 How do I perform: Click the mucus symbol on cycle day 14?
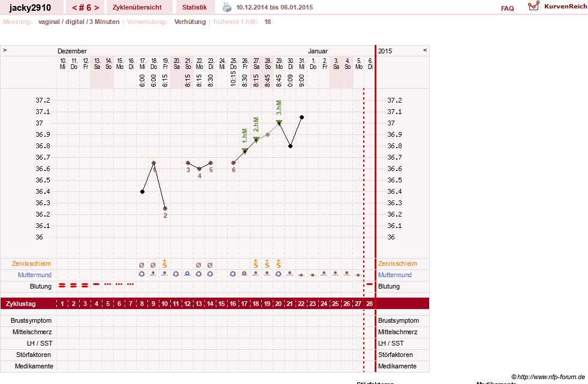(210, 265)
